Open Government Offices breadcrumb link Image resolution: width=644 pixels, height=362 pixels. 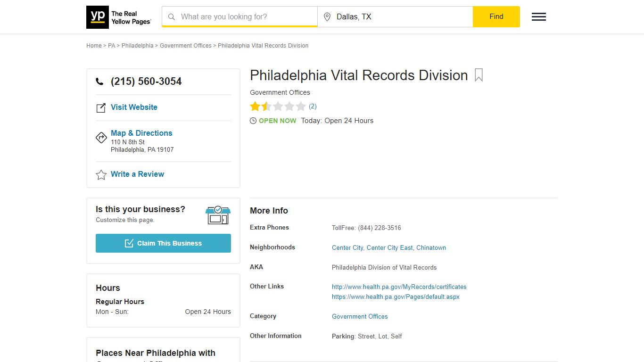186,46
